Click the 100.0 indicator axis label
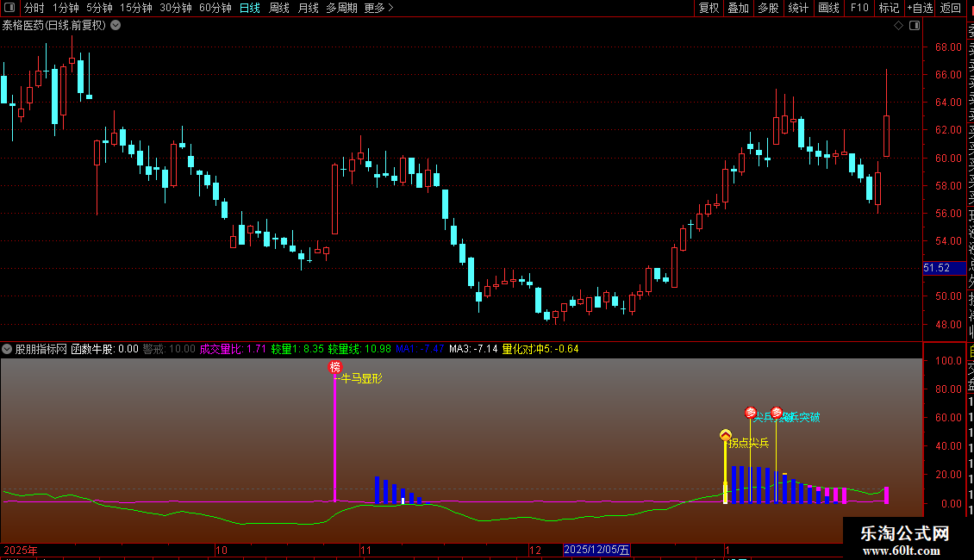 pyautogui.click(x=948, y=361)
